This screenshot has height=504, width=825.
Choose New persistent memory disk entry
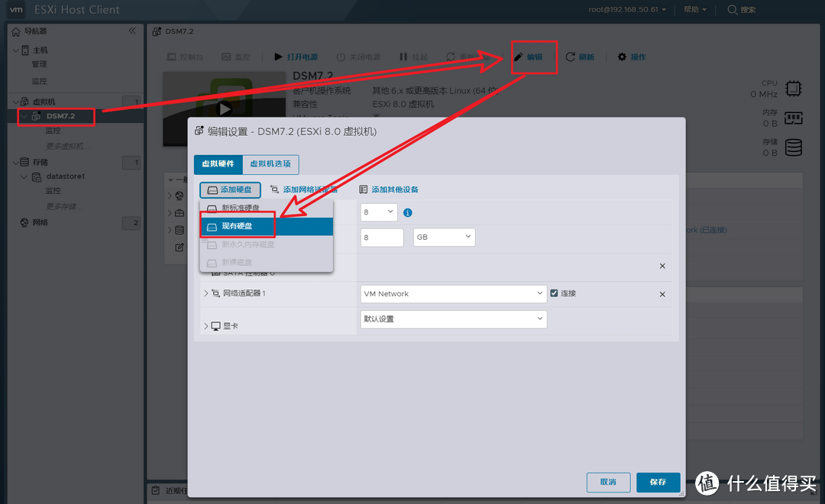pos(267,244)
